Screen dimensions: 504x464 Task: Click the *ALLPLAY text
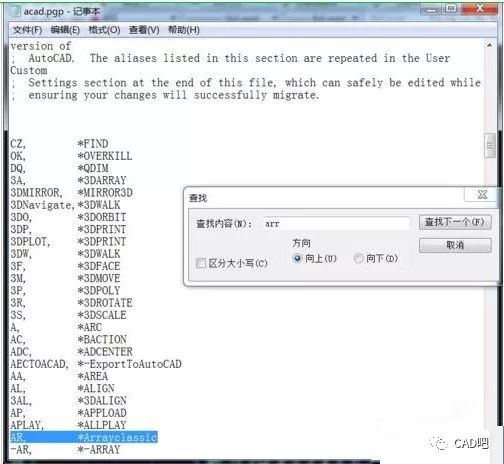coord(102,425)
